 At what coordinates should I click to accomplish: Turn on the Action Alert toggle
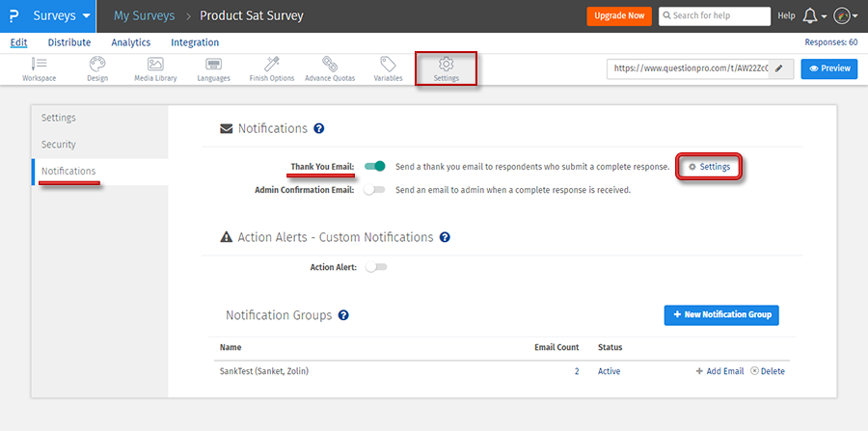(x=375, y=267)
